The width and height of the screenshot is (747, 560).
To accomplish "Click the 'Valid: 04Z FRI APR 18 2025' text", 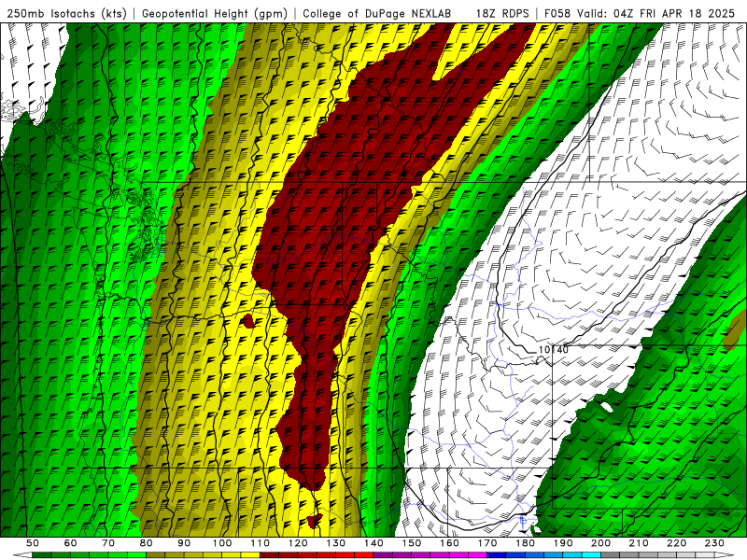I will pos(656,13).
